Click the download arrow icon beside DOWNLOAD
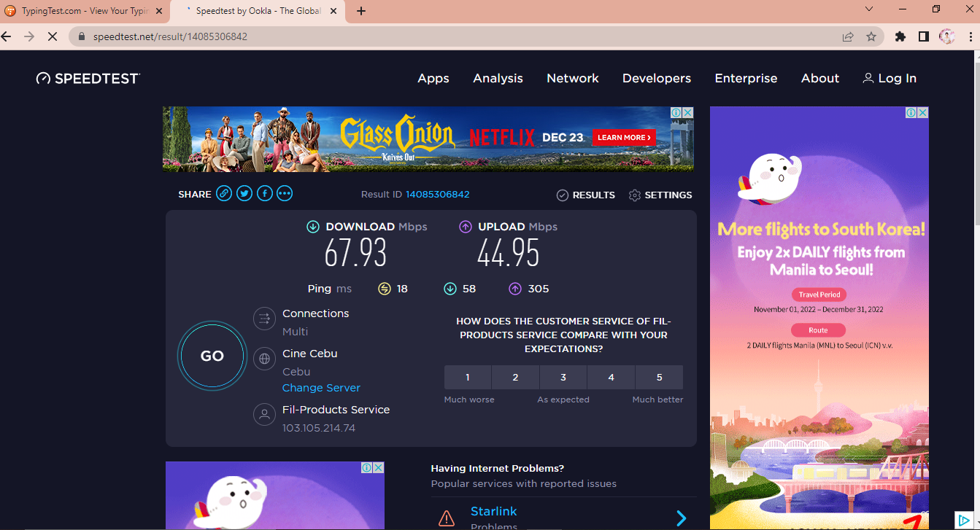This screenshot has width=980, height=530. click(x=313, y=227)
